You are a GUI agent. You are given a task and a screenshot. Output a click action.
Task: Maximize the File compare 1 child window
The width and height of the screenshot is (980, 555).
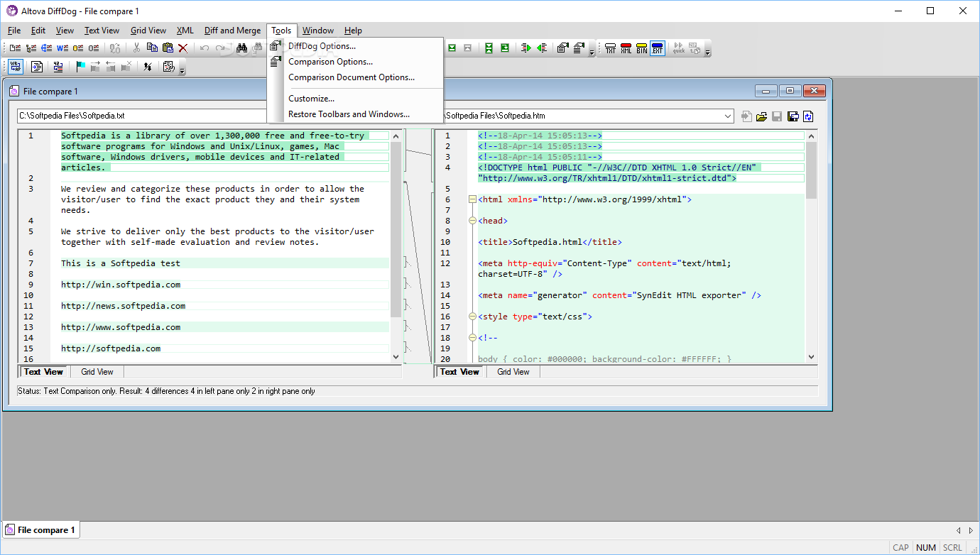click(790, 91)
